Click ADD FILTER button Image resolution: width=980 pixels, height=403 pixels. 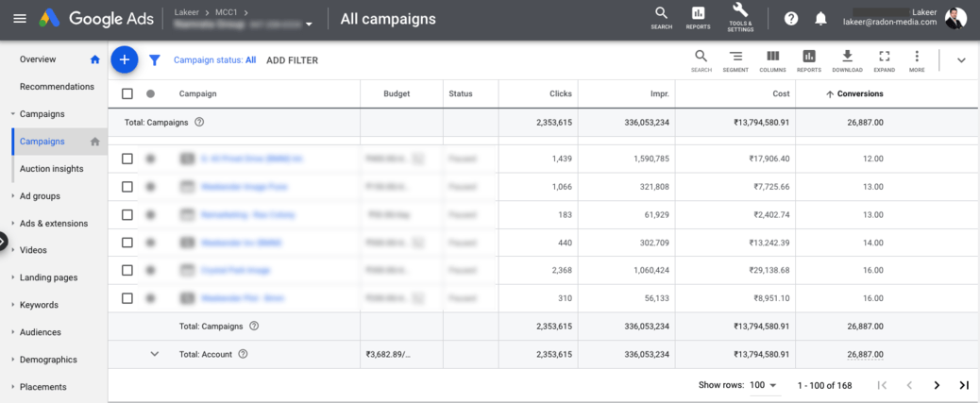292,60
